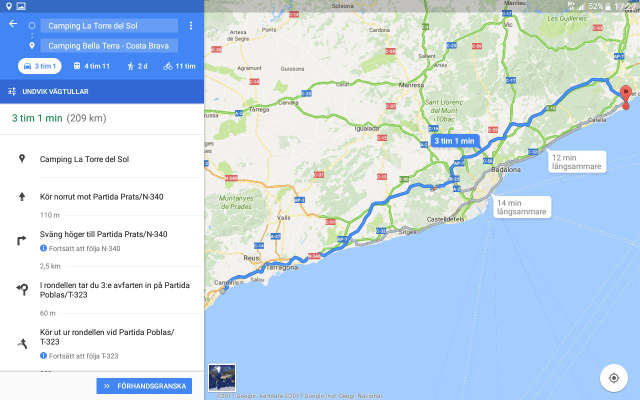This screenshot has width=640, height=400.
Task: Tap info icon beside Fortsätt att följa N-340
Action: pos(44,248)
